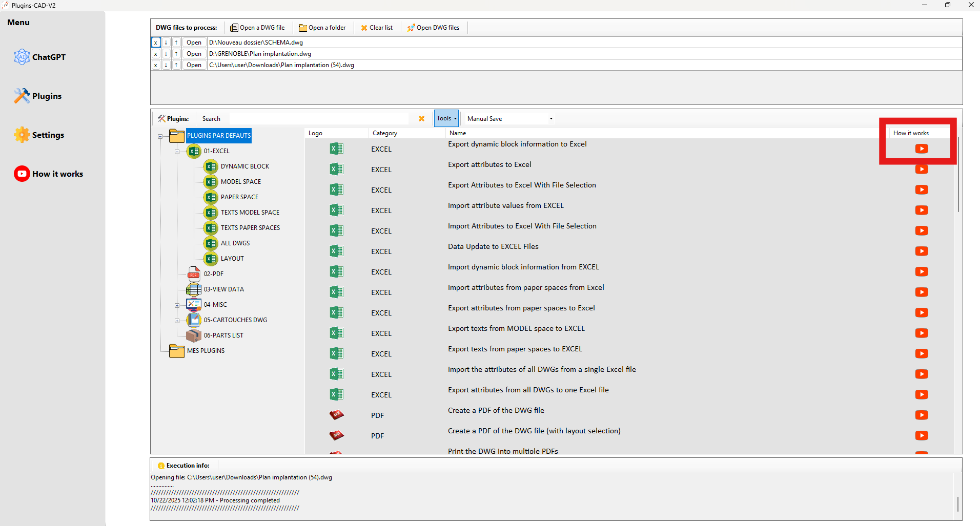Expand the 04-MISC tree node

click(x=177, y=305)
